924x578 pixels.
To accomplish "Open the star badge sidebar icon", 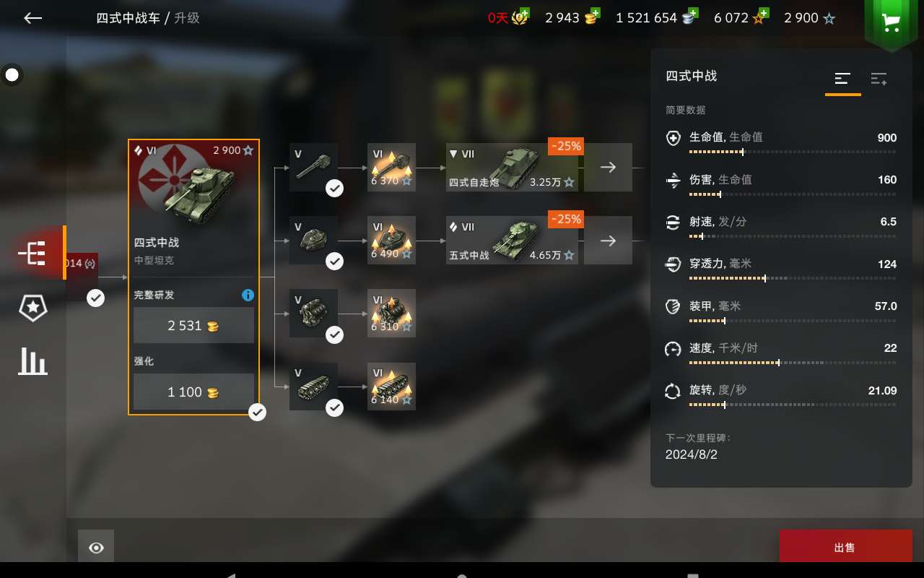I will (x=32, y=308).
